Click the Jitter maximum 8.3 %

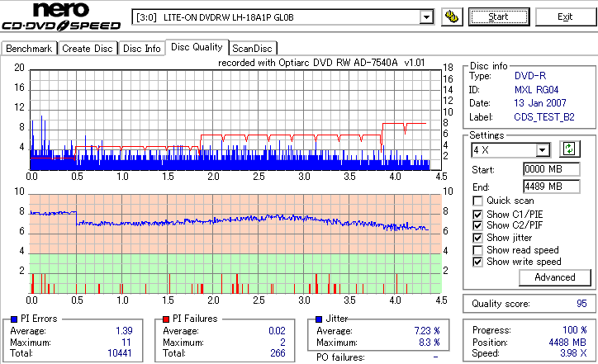pyautogui.click(x=429, y=343)
